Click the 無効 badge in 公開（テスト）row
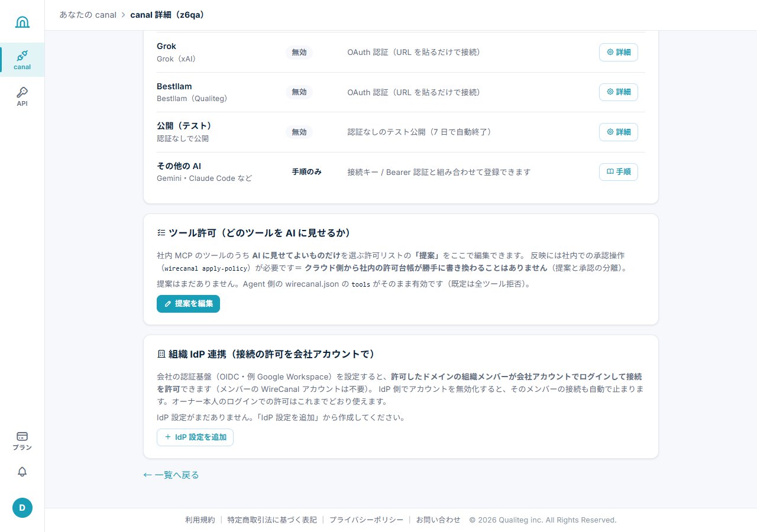The width and height of the screenshot is (757, 532). pyautogui.click(x=299, y=132)
